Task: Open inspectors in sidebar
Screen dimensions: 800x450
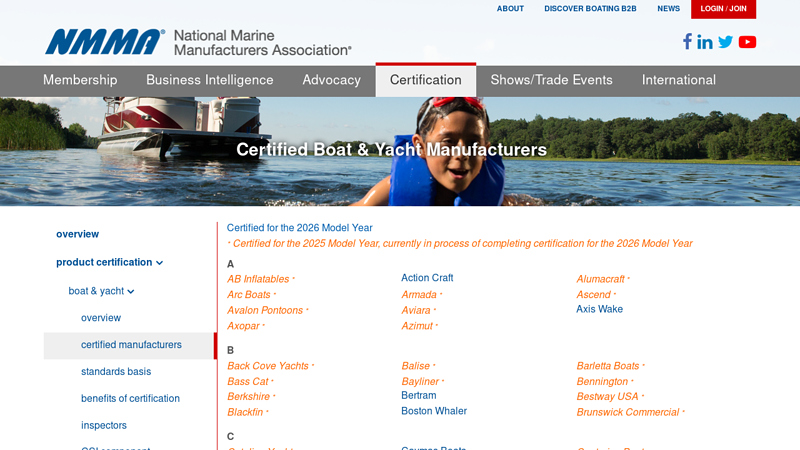Action: coord(104,426)
